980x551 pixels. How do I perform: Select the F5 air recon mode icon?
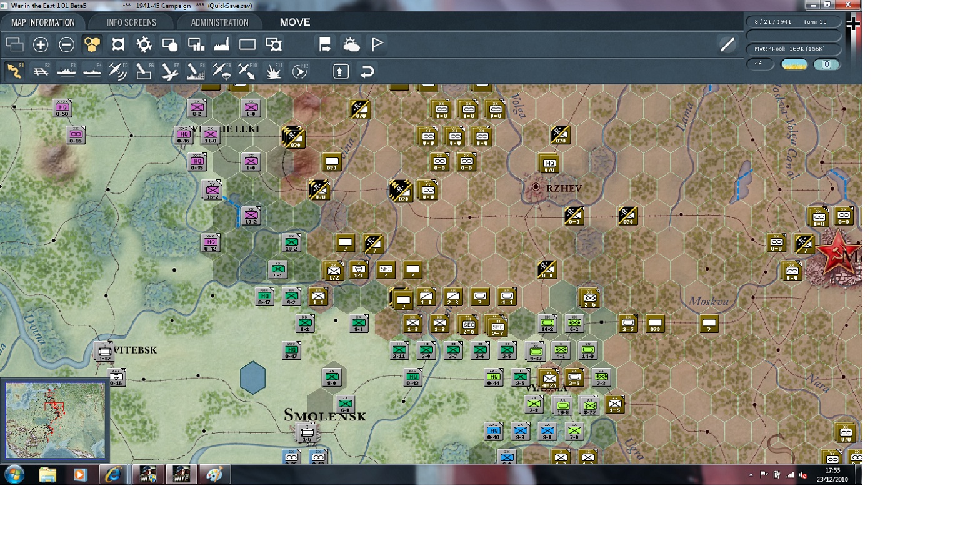click(118, 71)
